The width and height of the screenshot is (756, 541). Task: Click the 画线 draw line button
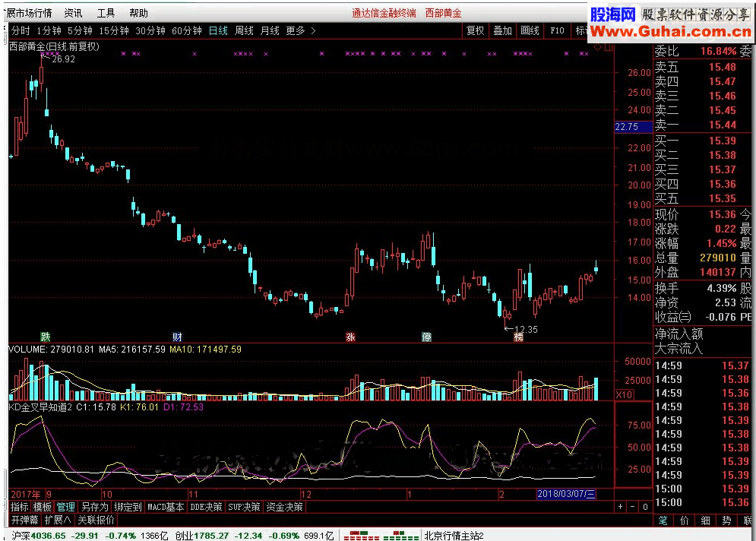coord(530,31)
